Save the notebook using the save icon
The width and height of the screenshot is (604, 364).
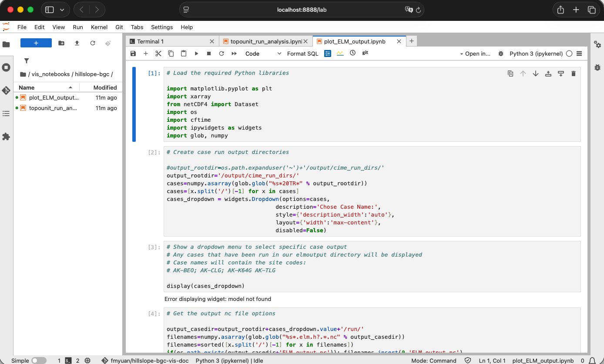133,53
